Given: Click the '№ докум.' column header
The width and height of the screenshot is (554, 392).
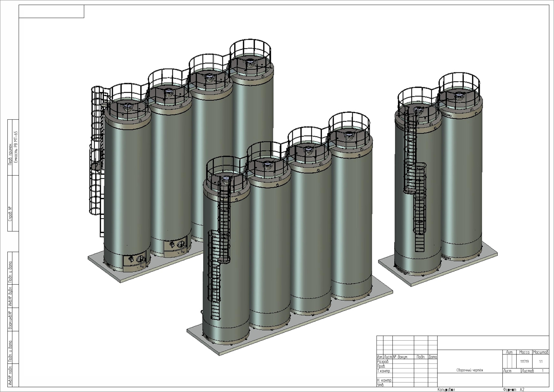Looking at the screenshot, I should (401, 357).
